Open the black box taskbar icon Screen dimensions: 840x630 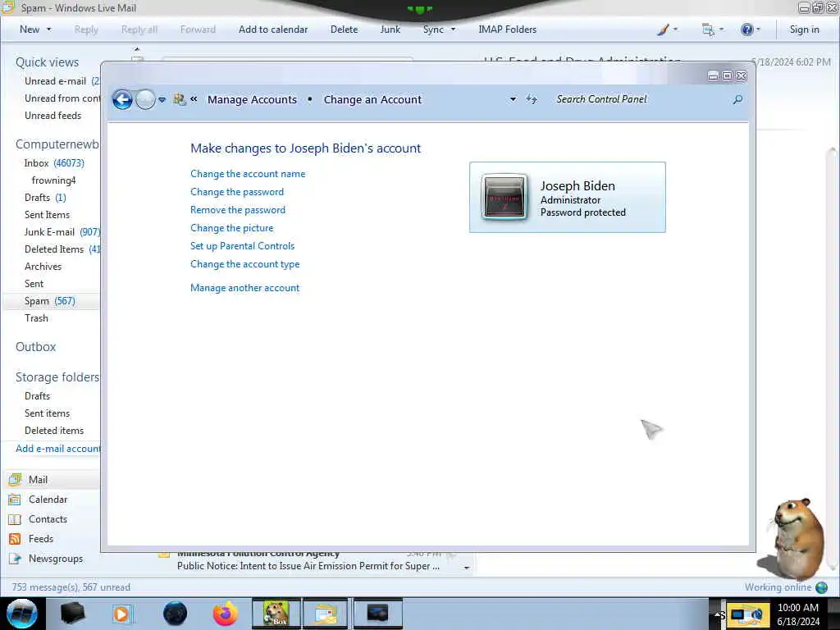(x=72, y=614)
